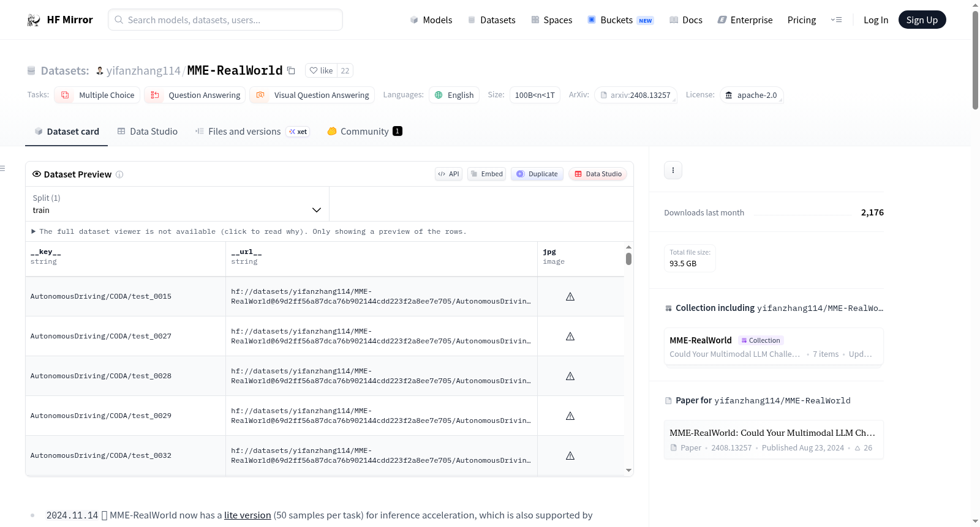The width and height of the screenshot is (980, 527).
Task: Open Data Studio from the preview header
Action: pyautogui.click(x=598, y=174)
